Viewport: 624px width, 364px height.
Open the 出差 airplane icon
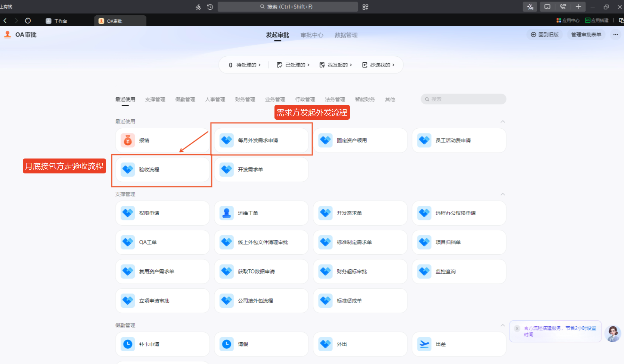click(424, 344)
